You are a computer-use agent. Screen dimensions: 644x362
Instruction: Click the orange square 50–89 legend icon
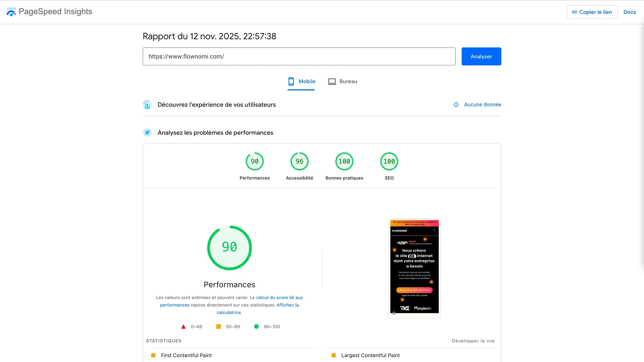point(218,327)
